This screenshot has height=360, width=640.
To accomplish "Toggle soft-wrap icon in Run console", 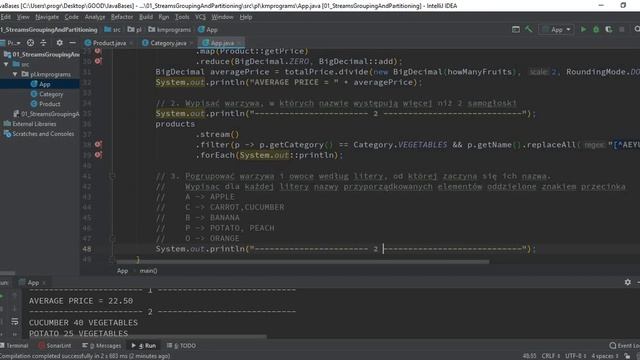I will [15, 322].
